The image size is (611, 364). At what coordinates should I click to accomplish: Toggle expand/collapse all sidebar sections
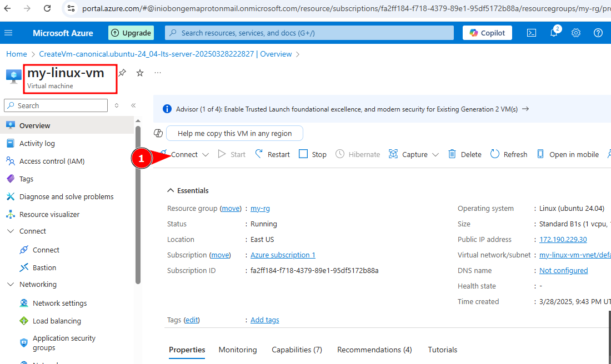[116, 105]
